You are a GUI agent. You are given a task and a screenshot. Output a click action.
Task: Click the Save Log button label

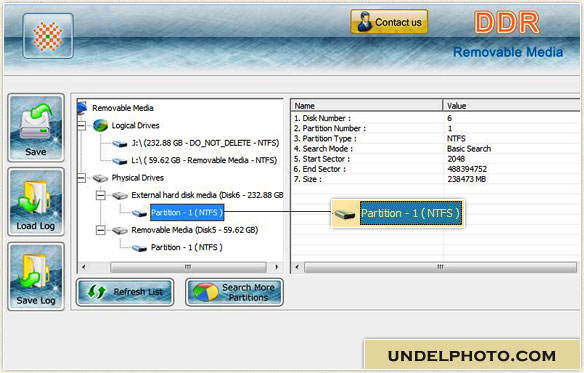pyautogui.click(x=36, y=300)
